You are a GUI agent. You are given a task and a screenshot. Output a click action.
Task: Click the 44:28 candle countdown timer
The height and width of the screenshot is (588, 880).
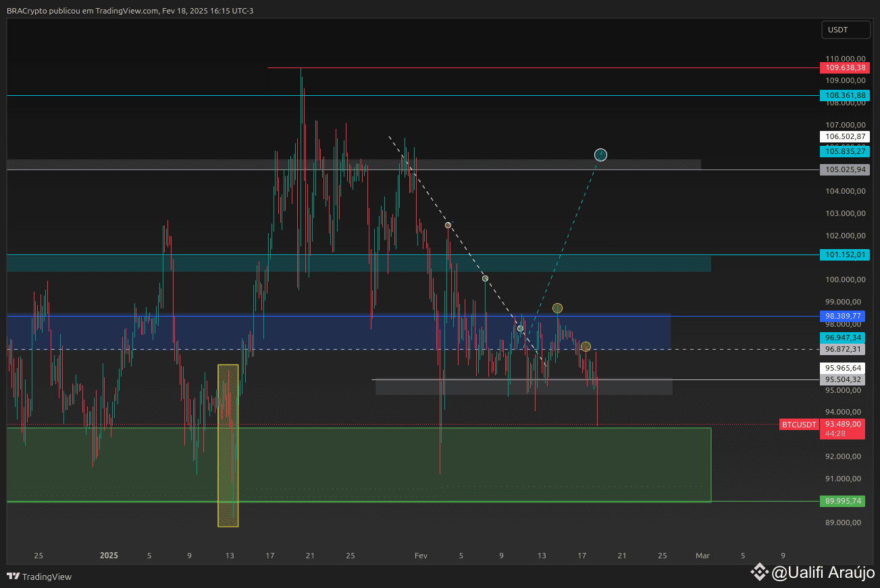(835, 434)
